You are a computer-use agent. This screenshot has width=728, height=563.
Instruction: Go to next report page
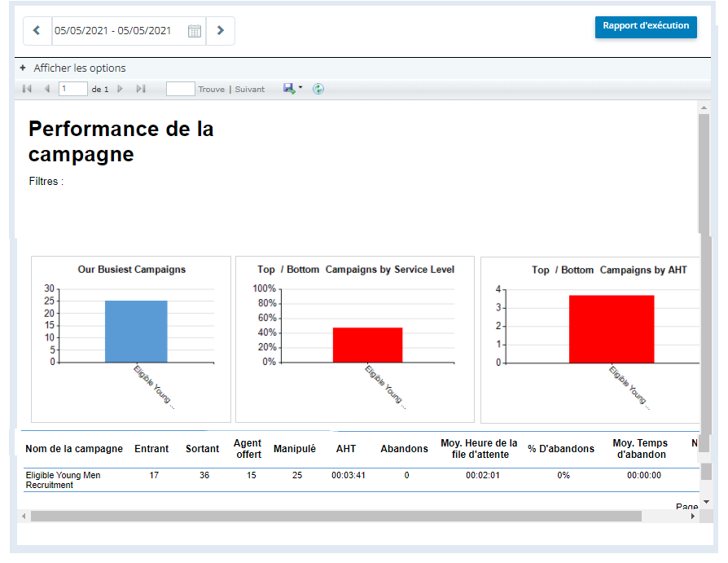pyautogui.click(x=121, y=89)
